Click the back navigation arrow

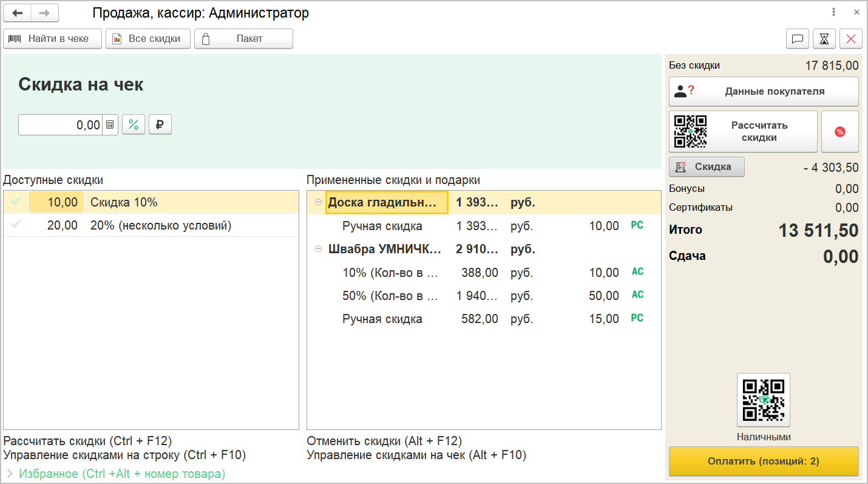17,13
